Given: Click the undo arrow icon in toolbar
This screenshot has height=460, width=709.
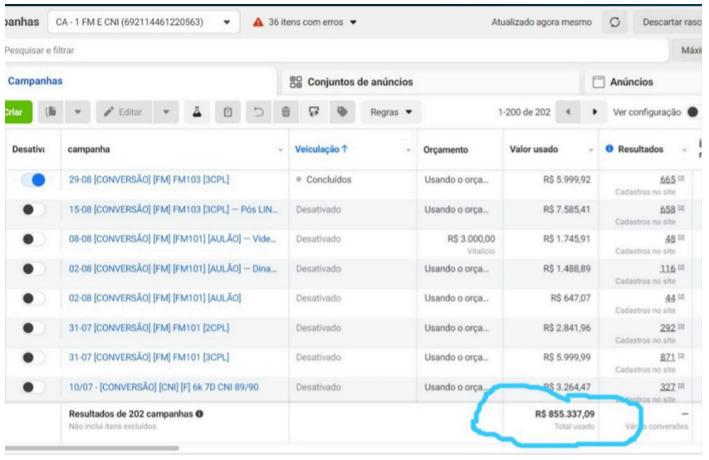Looking at the screenshot, I should 257,111.
